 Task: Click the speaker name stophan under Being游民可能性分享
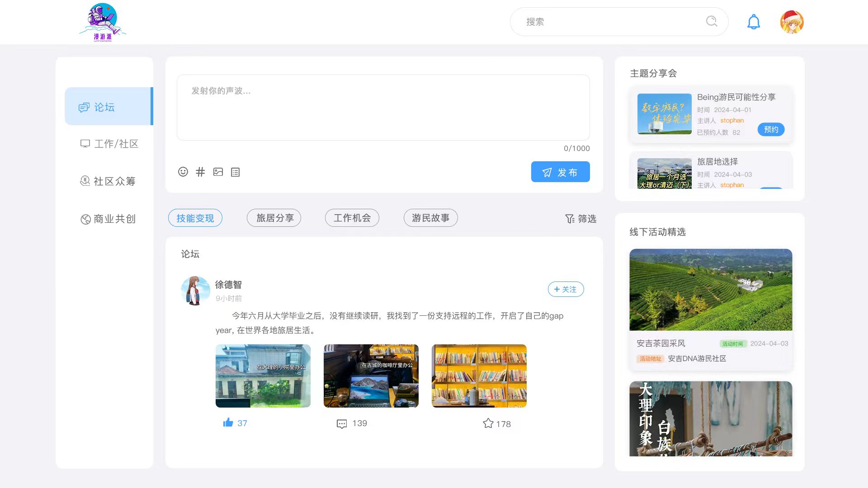[732, 120]
